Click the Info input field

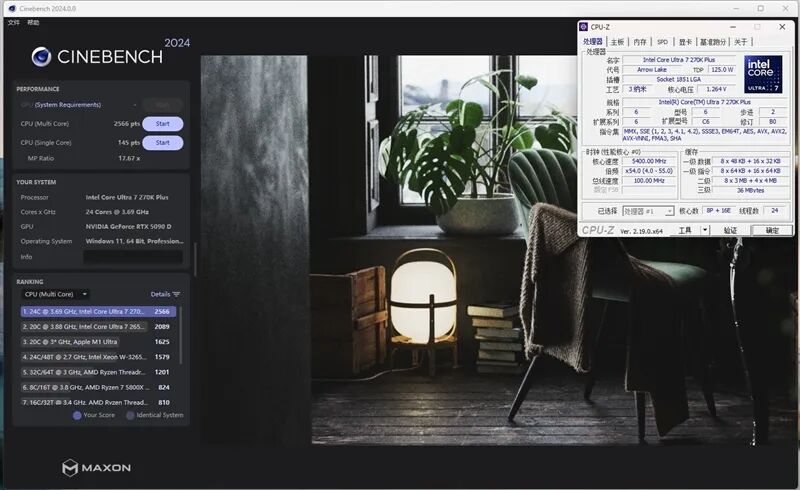click(132, 257)
